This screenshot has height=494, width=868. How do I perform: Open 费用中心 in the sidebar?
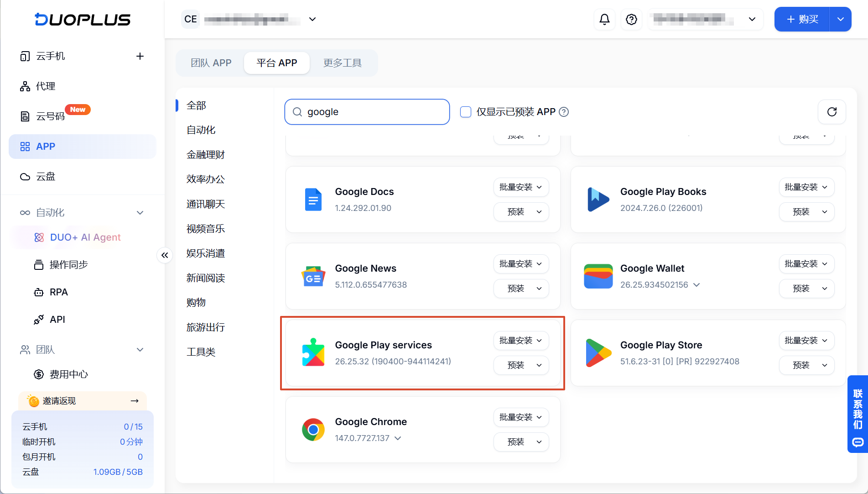[61, 374]
